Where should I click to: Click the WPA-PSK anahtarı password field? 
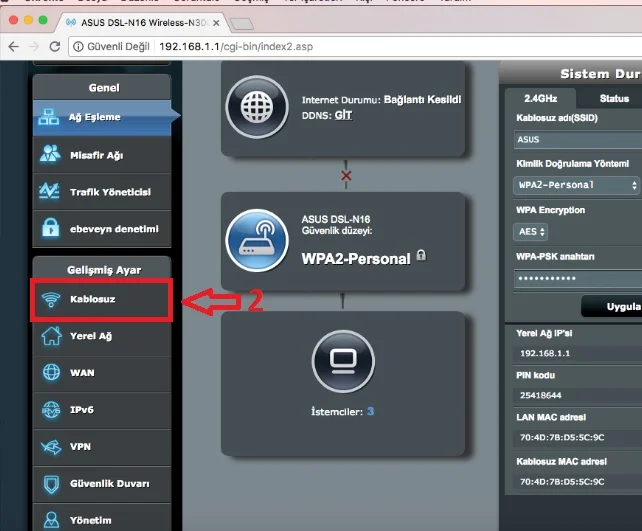pyautogui.click(x=577, y=277)
